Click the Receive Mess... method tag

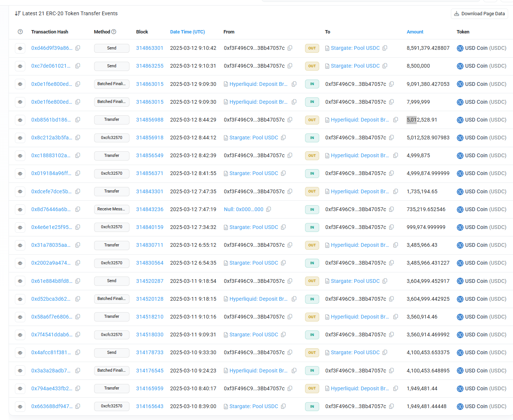click(112, 209)
